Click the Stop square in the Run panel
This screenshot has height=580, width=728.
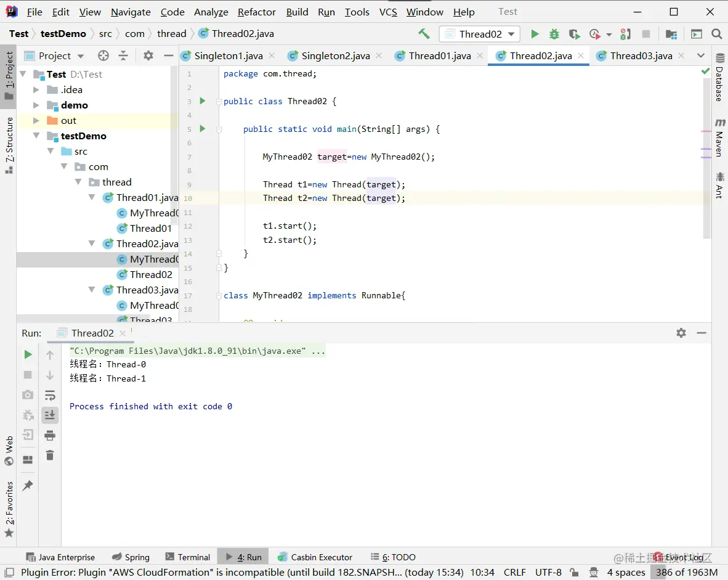[x=28, y=375]
